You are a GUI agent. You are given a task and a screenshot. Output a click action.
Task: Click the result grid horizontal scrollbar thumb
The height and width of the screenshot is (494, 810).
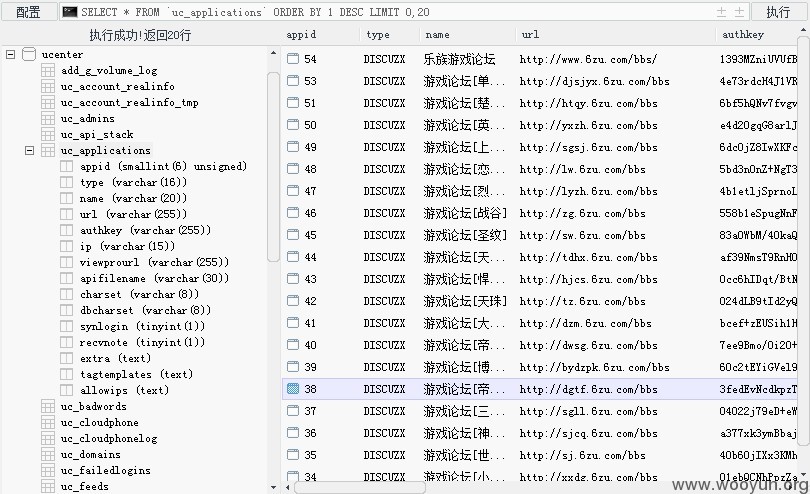click(x=360, y=487)
